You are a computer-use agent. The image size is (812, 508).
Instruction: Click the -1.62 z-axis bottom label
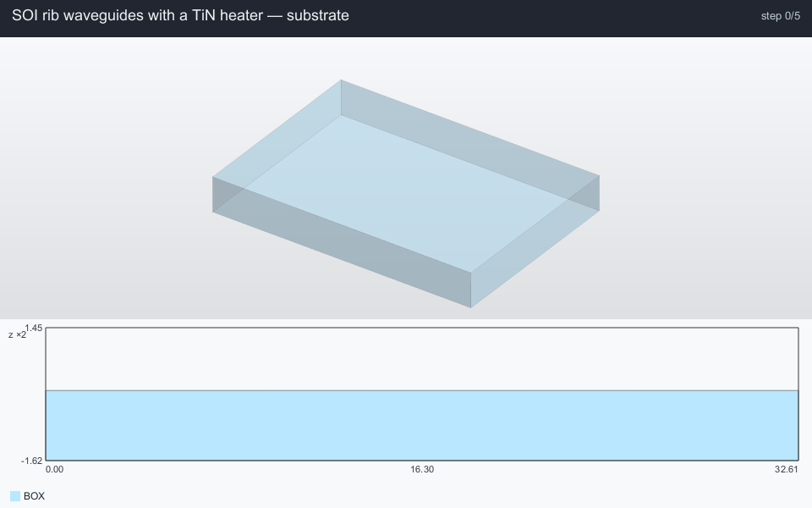pos(31,461)
